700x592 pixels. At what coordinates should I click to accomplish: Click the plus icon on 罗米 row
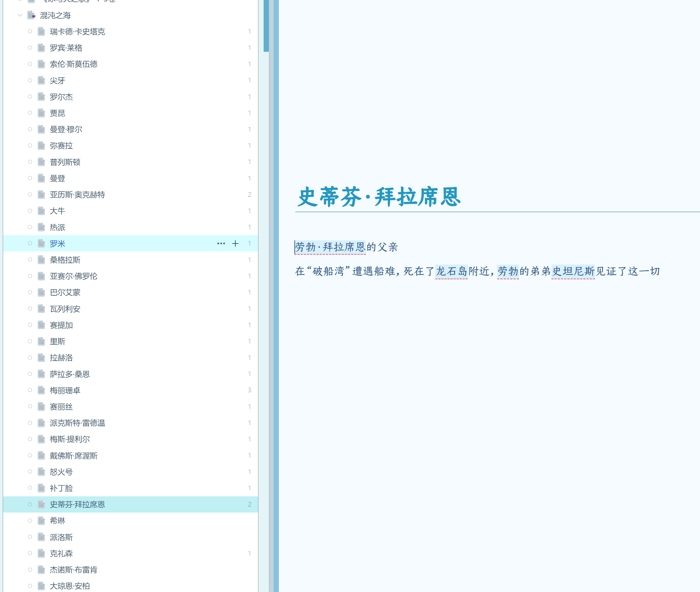click(235, 244)
